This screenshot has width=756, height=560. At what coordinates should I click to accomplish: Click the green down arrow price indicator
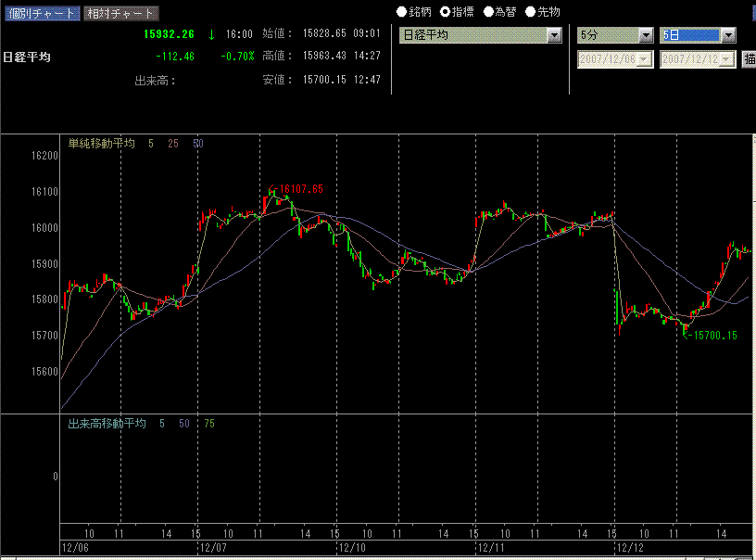tap(211, 34)
